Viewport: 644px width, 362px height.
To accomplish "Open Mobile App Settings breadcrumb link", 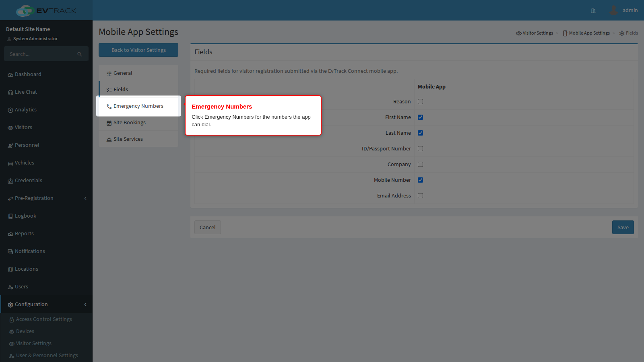I will 586,33.
